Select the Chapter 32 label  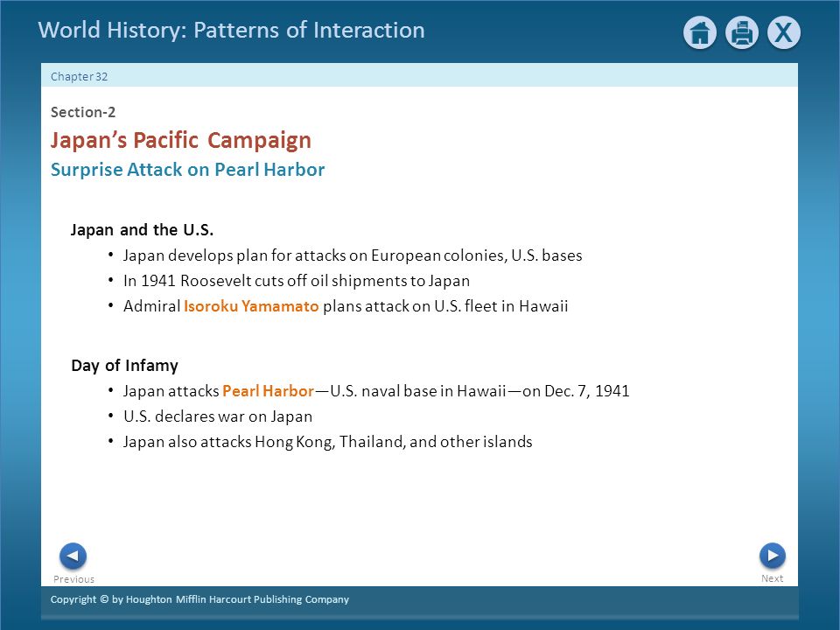(x=80, y=77)
